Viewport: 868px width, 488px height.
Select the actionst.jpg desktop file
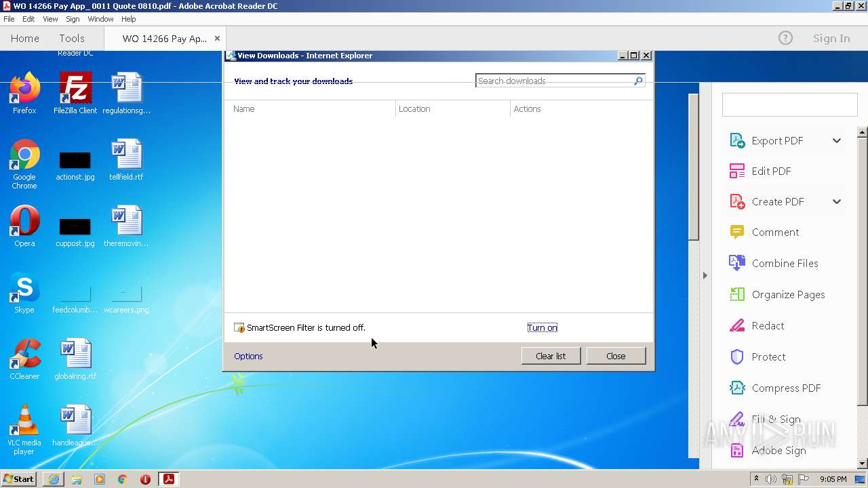tap(75, 166)
